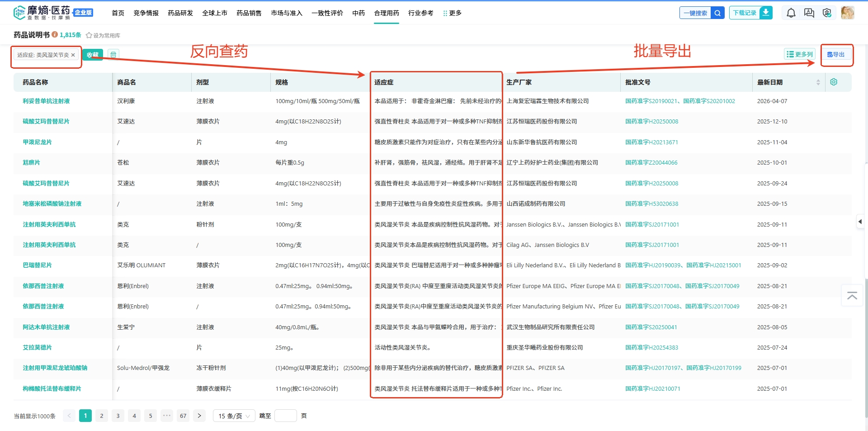Open the translation chat bubble icon
868x431 pixels.
click(809, 13)
